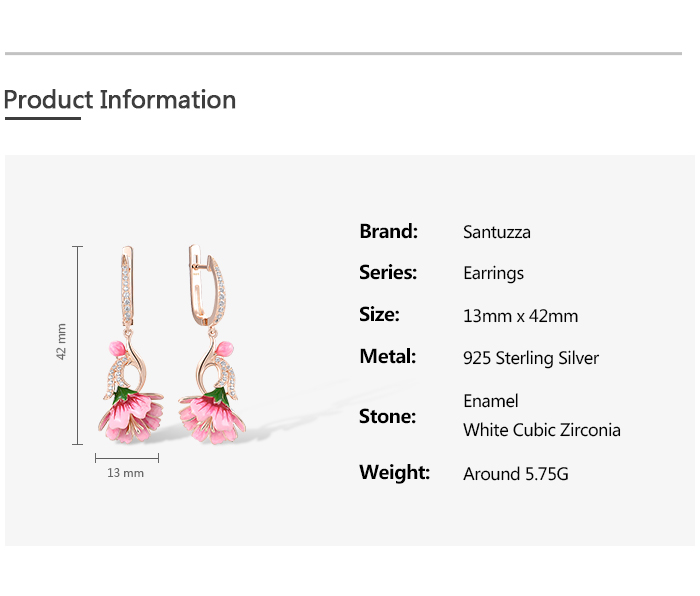The width and height of the screenshot is (700, 596).
Task: Click the 42 mm height label
Action: tap(61, 341)
